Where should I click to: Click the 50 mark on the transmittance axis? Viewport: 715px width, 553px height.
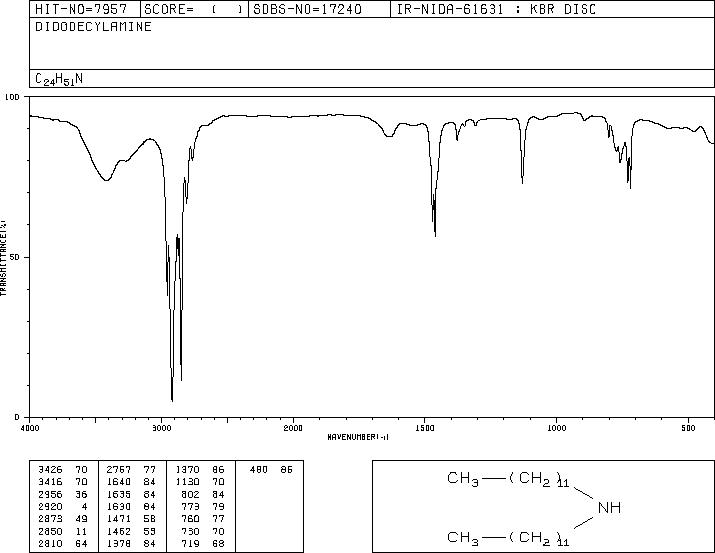pos(15,257)
